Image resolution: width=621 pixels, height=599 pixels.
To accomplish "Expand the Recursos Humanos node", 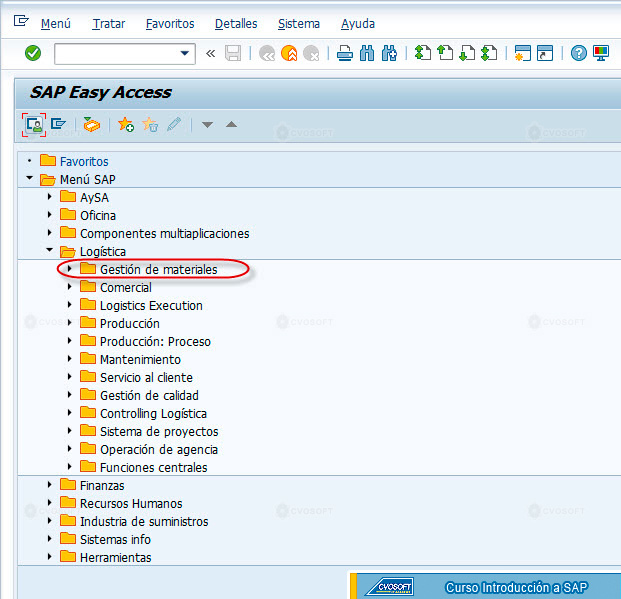I will tap(50, 502).
